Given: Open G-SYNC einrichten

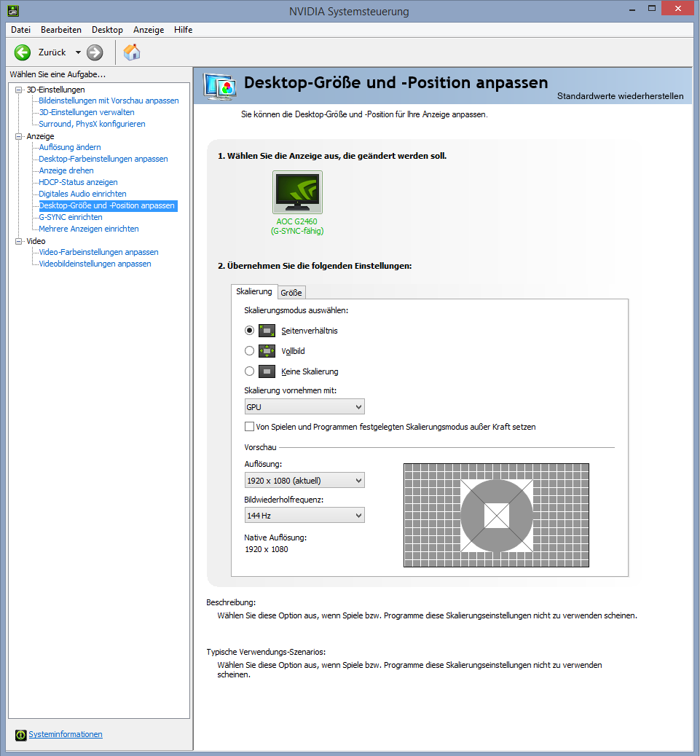Looking at the screenshot, I should tap(71, 217).
